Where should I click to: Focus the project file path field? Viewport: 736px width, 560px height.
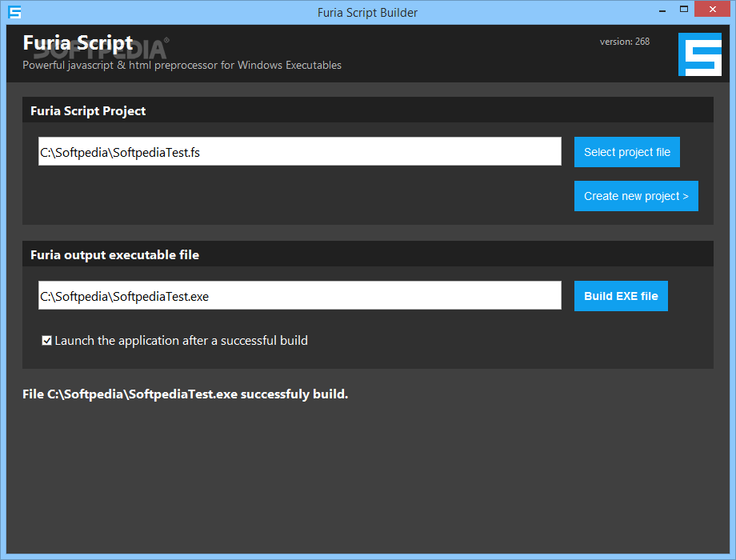point(299,151)
